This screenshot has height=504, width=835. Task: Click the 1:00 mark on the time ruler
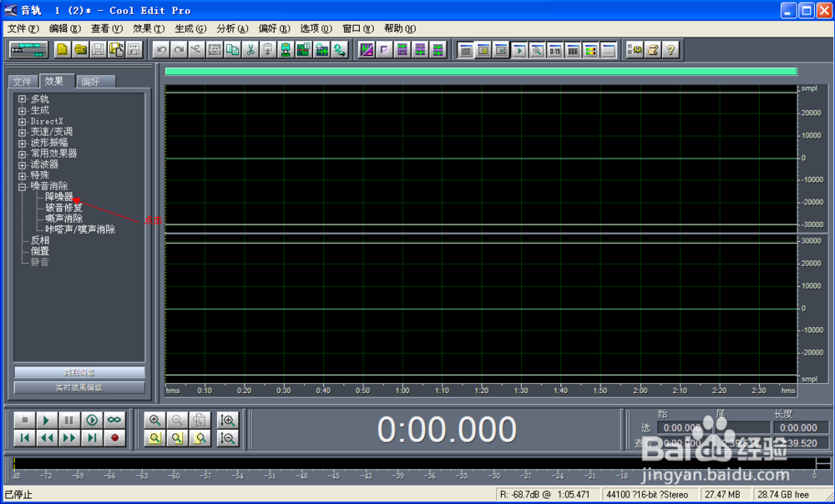tap(402, 391)
